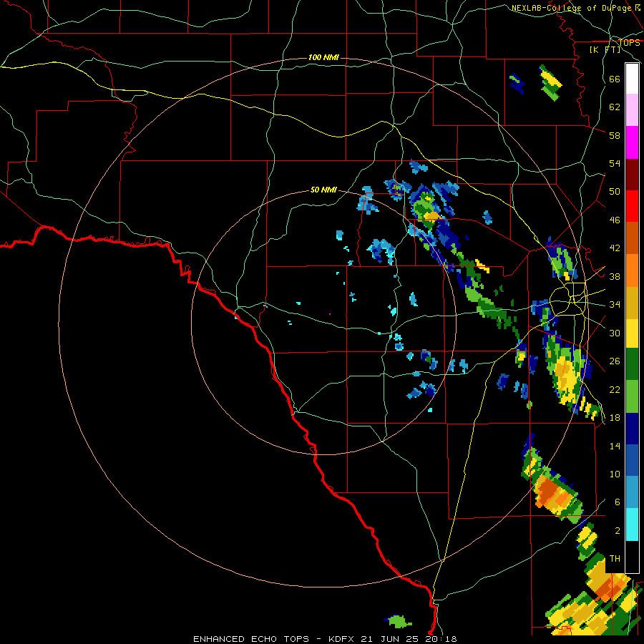Select the dark green legend swatch
The height and width of the screenshot is (644, 644).
pos(632,364)
